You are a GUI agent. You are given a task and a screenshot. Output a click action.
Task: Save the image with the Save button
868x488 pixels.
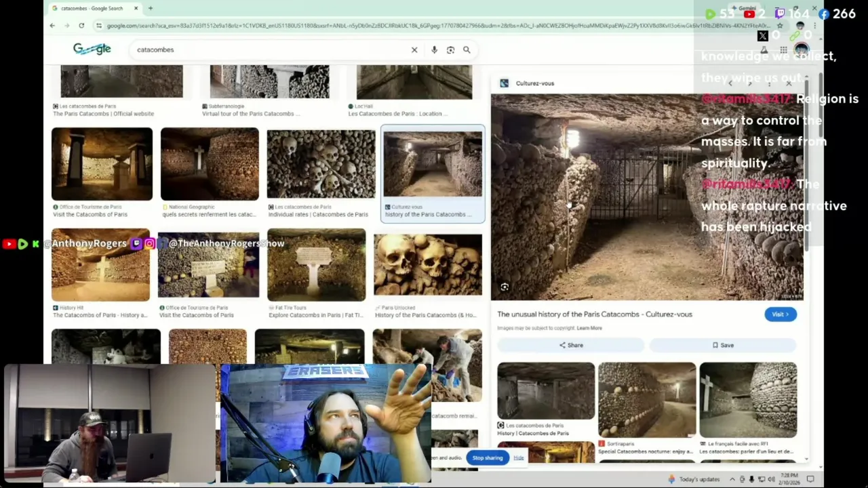point(723,345)
